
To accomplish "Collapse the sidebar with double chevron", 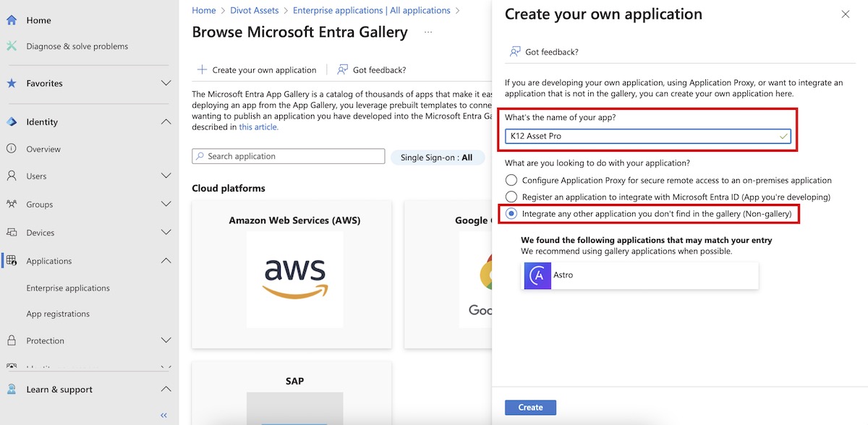I will 163,415.
